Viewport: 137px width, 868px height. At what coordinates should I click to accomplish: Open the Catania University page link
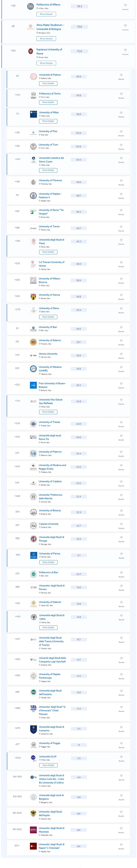[x=49, y=524]
